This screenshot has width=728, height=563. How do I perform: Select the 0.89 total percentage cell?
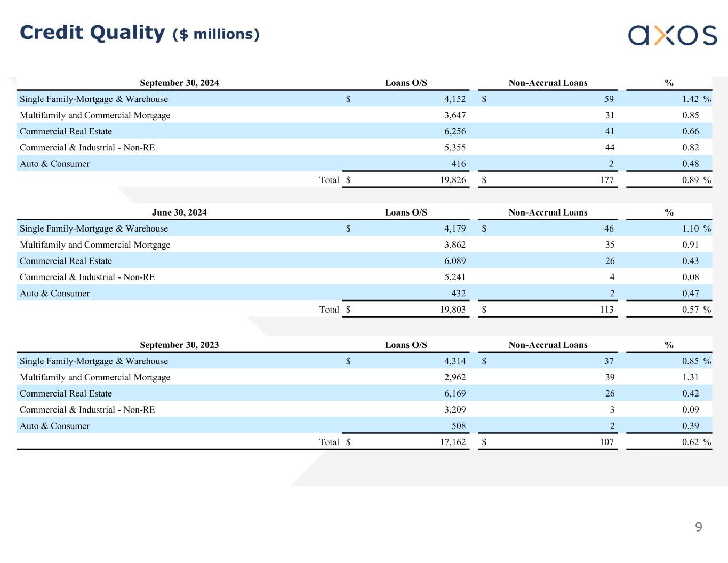[x=690, y=180]
